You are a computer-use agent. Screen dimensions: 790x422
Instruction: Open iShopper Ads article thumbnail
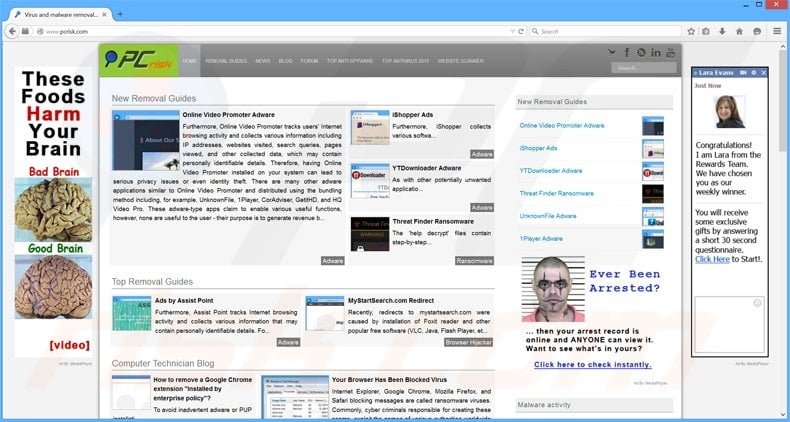coord(370,127)
